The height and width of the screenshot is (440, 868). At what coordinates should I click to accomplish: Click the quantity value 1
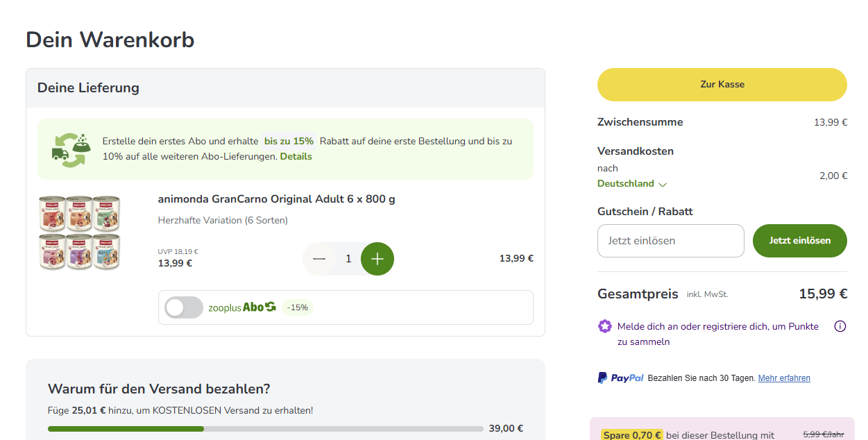pos(348,259)
